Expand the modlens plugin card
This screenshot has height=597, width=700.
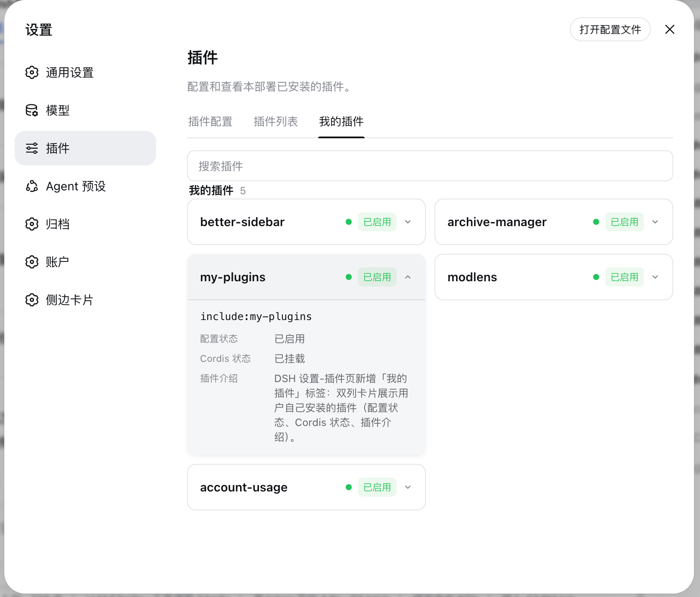pyautogui.click(x=655, y=277)
